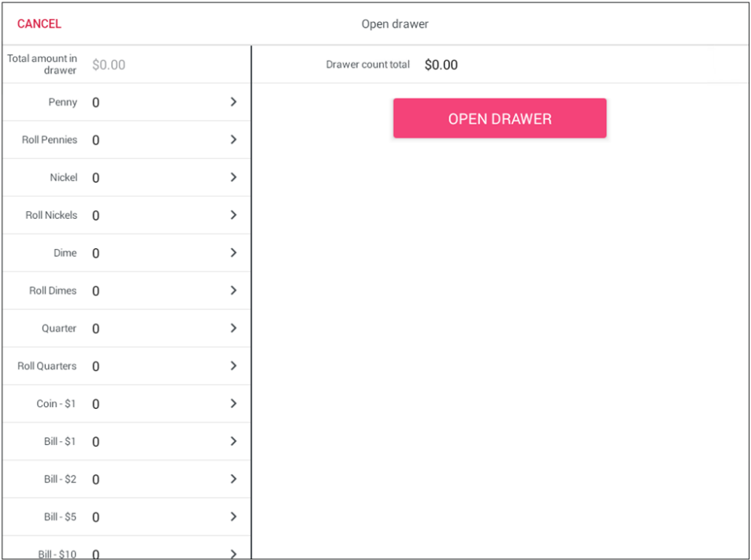Click the Drawer count total value

[x=441, y=65]
